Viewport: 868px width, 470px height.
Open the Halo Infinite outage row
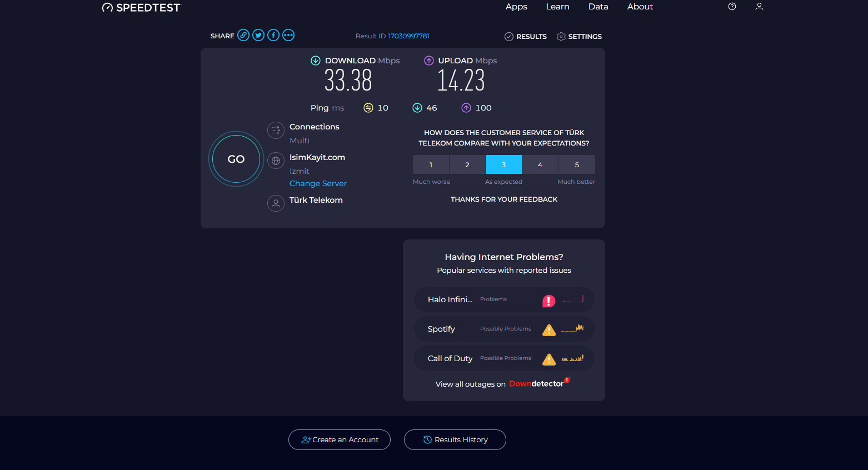(504, 299)
